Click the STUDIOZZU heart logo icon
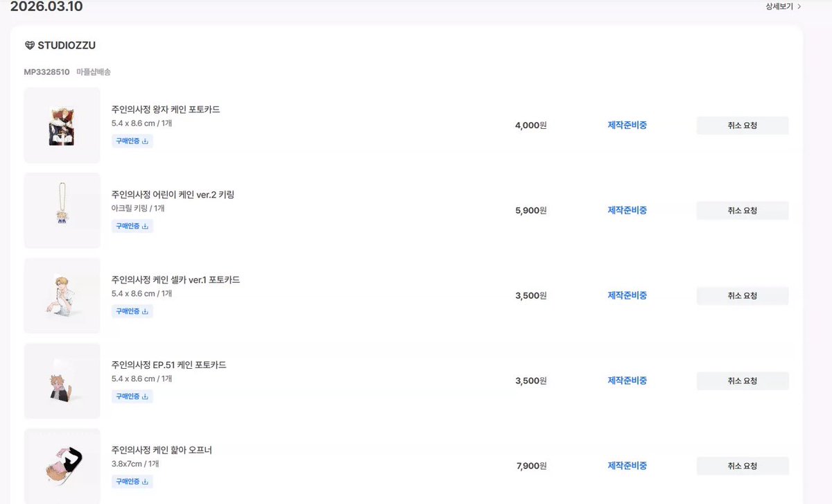The height and width of the screenshot is (504, 832). pyautogui.click(x=29, y=46)
